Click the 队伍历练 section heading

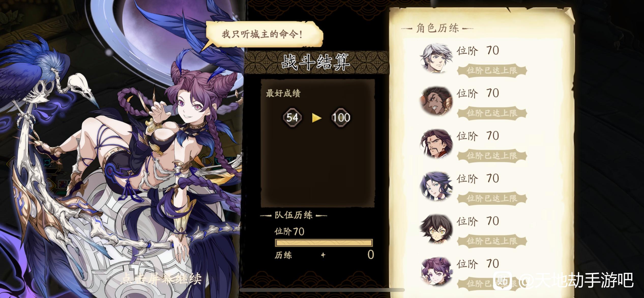(x=294, y=215)
